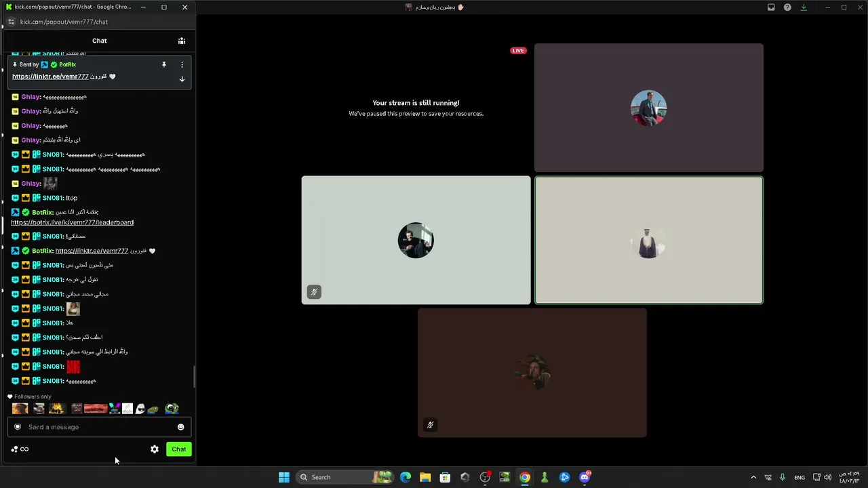Select the highlighted speaking participant tile
Viewport: 868px width, 488px height.
click(648, 240)
